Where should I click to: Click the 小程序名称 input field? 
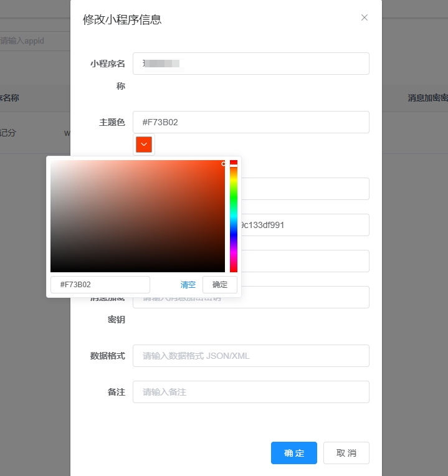click(x=250, y=64)
